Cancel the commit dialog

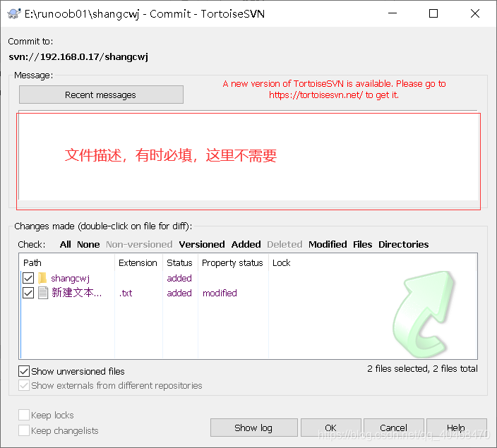[x=394, y=428]
